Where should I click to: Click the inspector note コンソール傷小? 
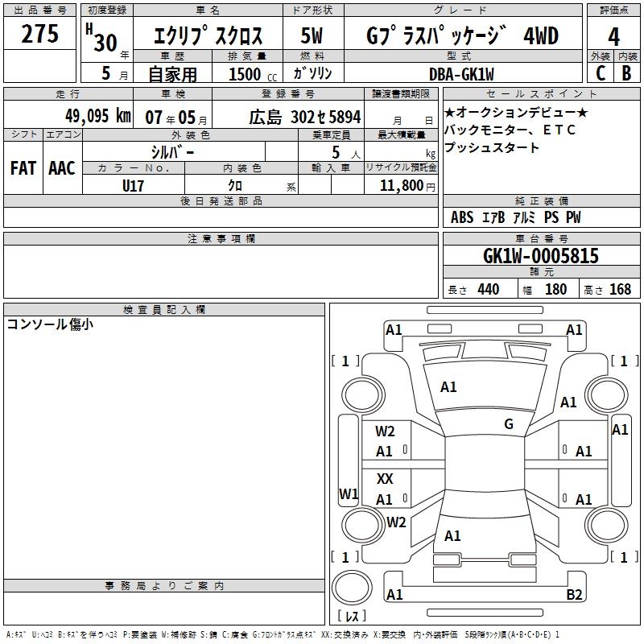(49, 324)
